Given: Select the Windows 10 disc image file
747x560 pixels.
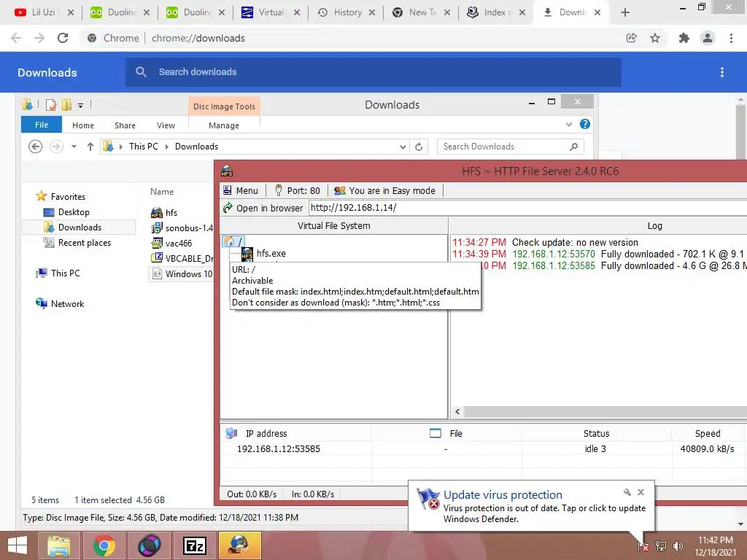Looking at the screenshot, I should 182,274.
